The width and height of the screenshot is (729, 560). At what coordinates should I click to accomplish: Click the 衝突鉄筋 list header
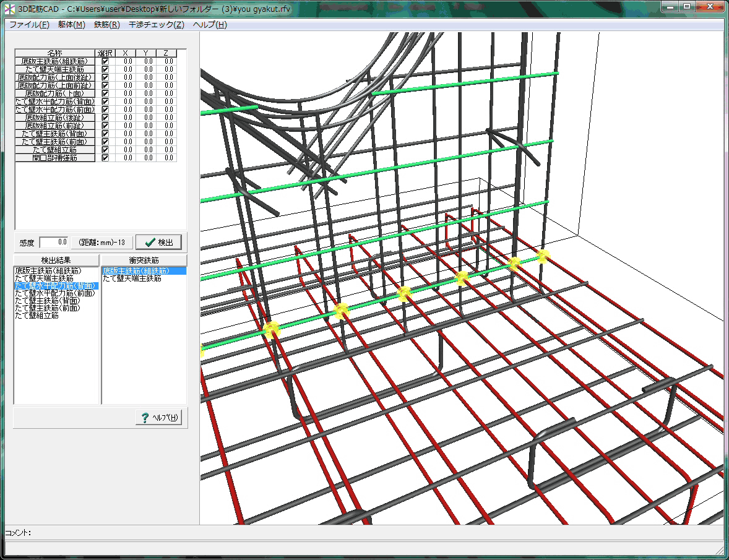click(144, 260)
